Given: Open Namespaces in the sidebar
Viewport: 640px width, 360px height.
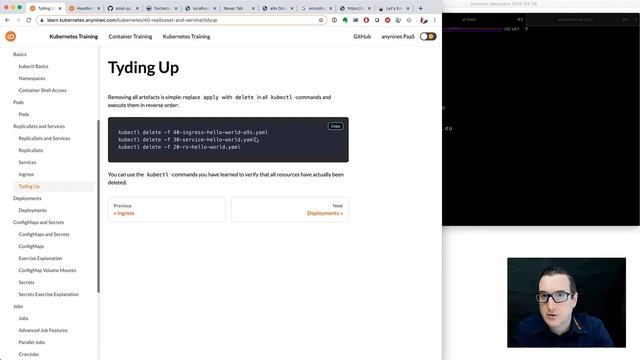Looking at the screenshot, I should coord(32,78).
